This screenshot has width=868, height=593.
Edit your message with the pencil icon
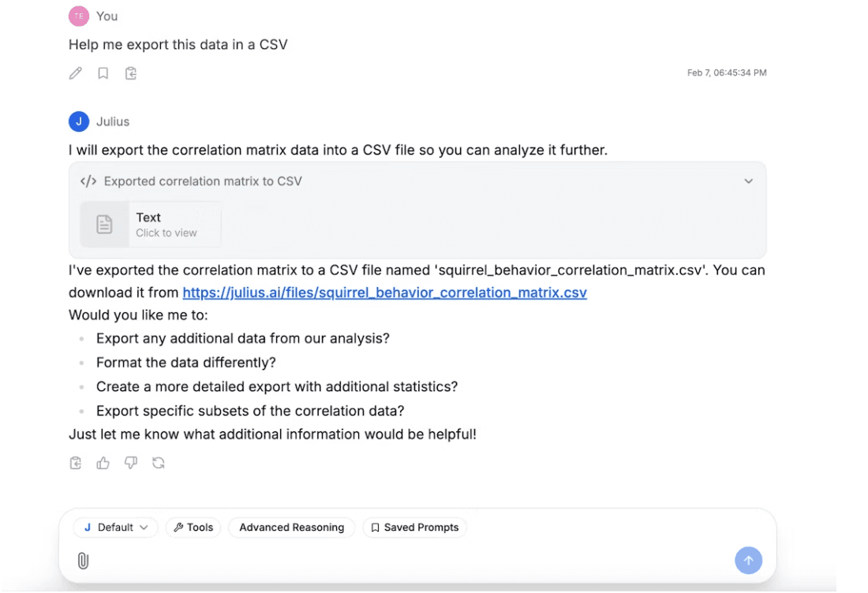[x=75, y=73]
